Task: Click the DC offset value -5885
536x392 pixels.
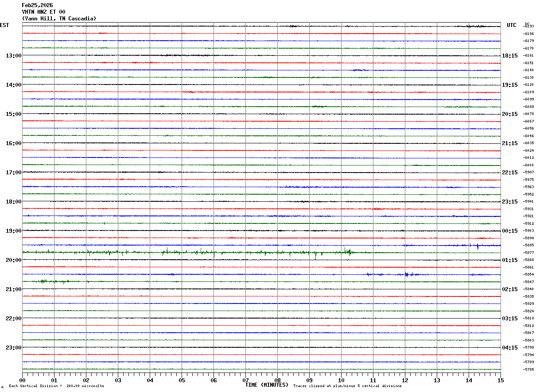Action: 529,246
